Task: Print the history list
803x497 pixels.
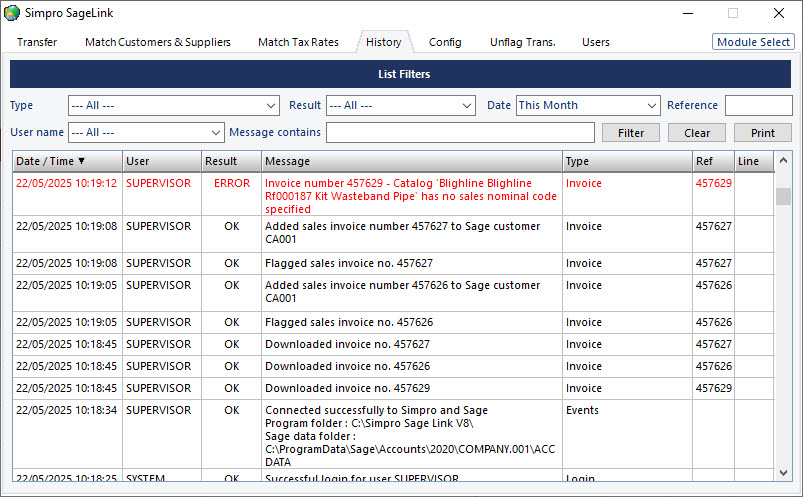Action: click(x=762, y=132)
